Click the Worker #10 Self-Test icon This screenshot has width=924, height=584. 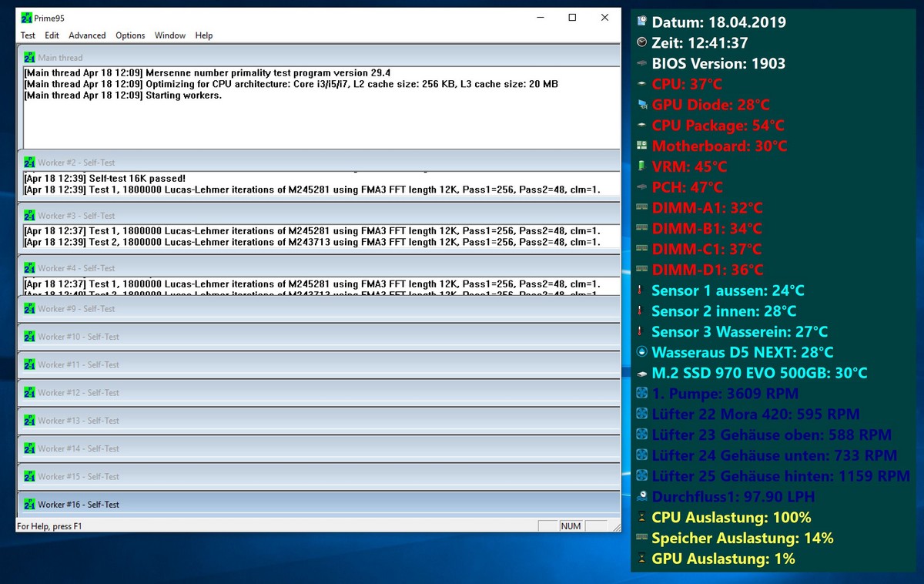point(29,337)
